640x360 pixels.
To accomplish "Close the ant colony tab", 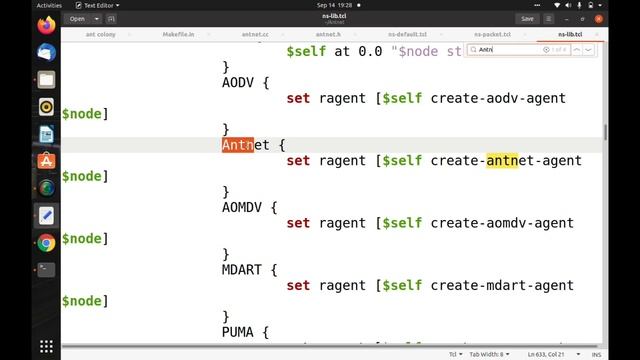I will pyautogui.click(x=130, y=35).
